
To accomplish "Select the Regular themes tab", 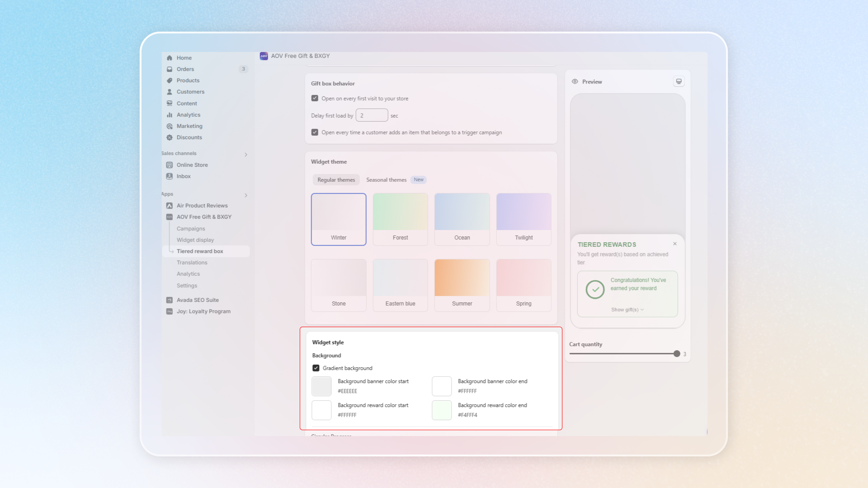I will tap(336, 180).
